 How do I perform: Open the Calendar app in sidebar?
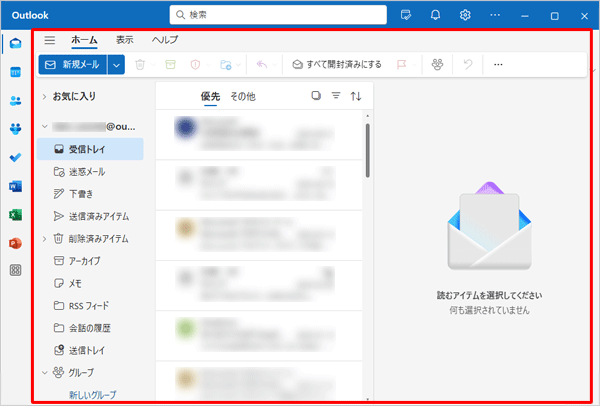(15, 72)
